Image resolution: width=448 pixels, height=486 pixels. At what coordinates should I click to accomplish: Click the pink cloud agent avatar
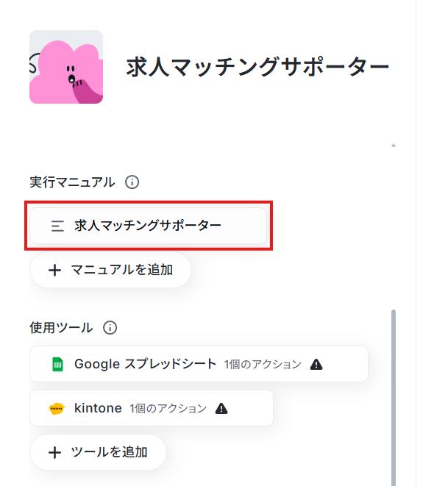pyautogui.click(x=66, y=67)
